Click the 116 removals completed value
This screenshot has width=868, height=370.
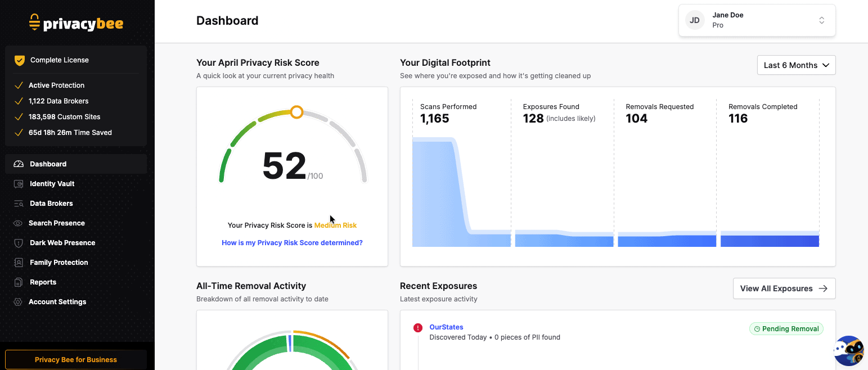tap(738, 119)
